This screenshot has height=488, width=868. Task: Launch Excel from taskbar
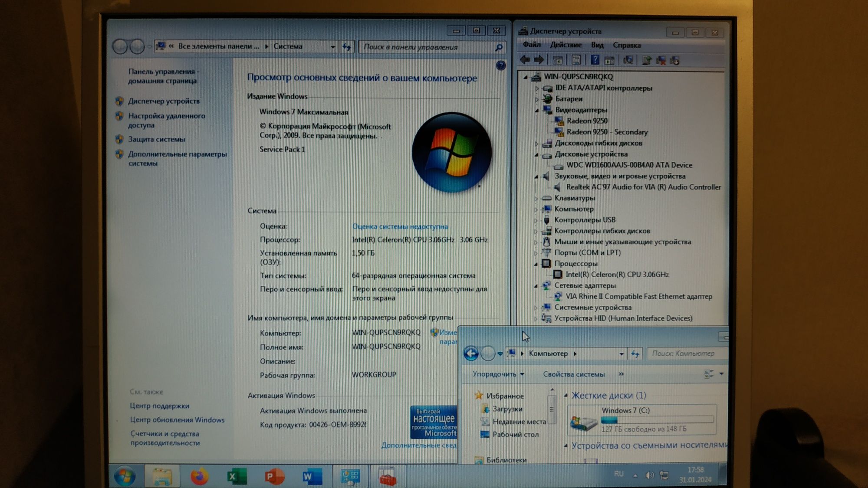click(x=237, y=477)
